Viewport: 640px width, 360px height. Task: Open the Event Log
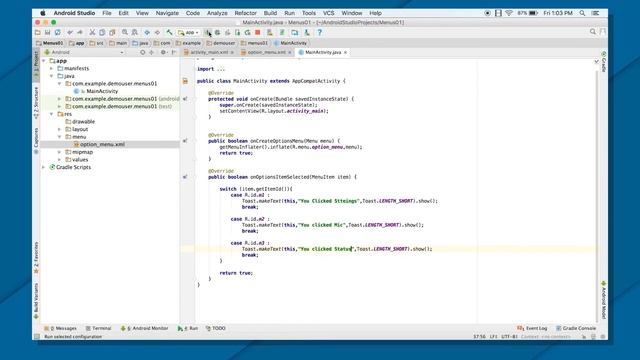coord(532,328)
